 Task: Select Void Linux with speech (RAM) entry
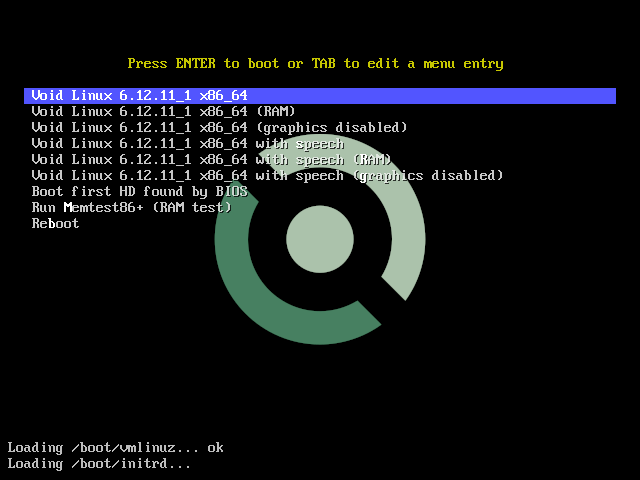pyautogui.click(x=211, y=159)
